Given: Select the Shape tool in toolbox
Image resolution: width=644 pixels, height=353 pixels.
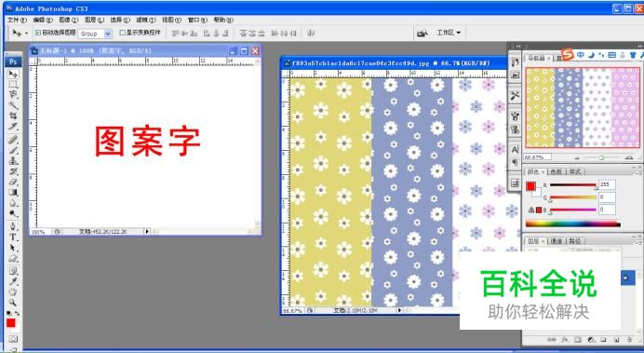Looking at the screenshot, I should [13, 259].
